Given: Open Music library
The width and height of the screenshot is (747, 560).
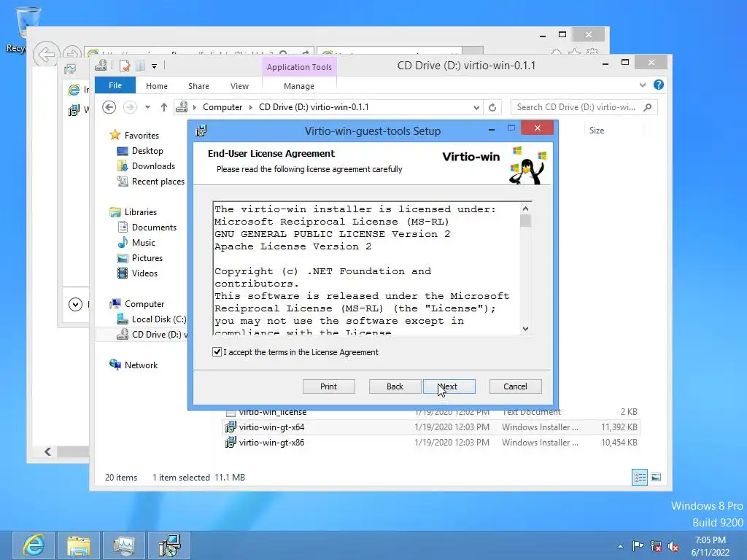Looking at the screenshot, I should point(144,242).
